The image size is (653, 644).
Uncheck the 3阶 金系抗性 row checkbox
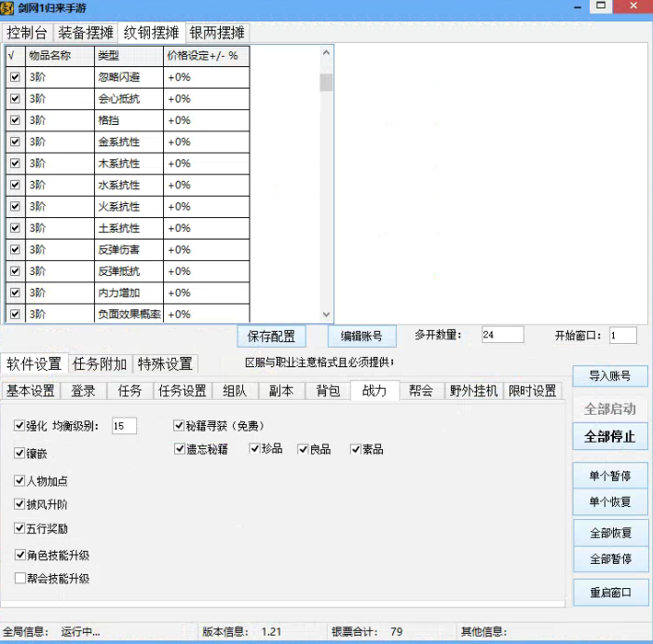[x=16, y=142]
